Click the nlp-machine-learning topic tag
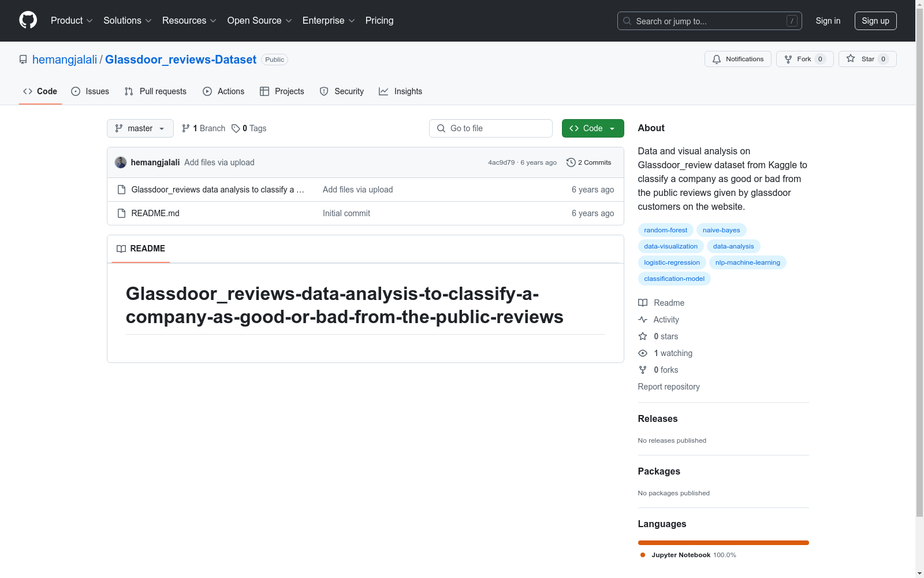Image resolution: width=924 pixels, height=578 pixels. (748, 262)
